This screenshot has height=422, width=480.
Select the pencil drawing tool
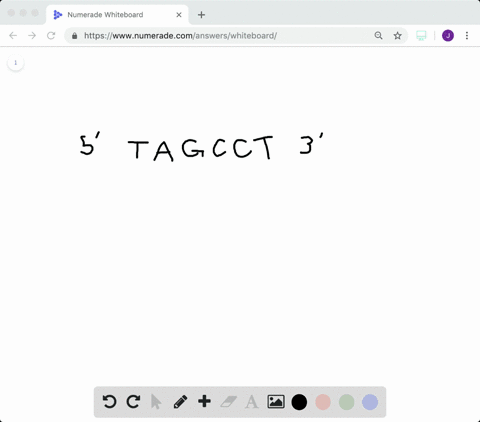coord(180,402)
